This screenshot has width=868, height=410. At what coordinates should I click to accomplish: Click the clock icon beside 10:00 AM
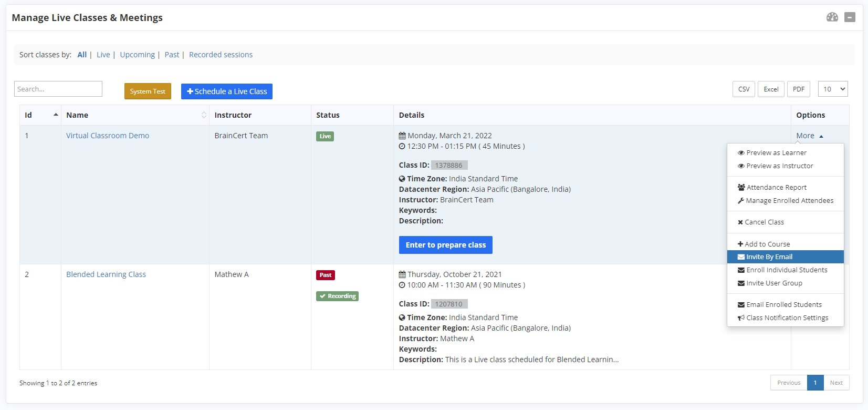[402, 285]
